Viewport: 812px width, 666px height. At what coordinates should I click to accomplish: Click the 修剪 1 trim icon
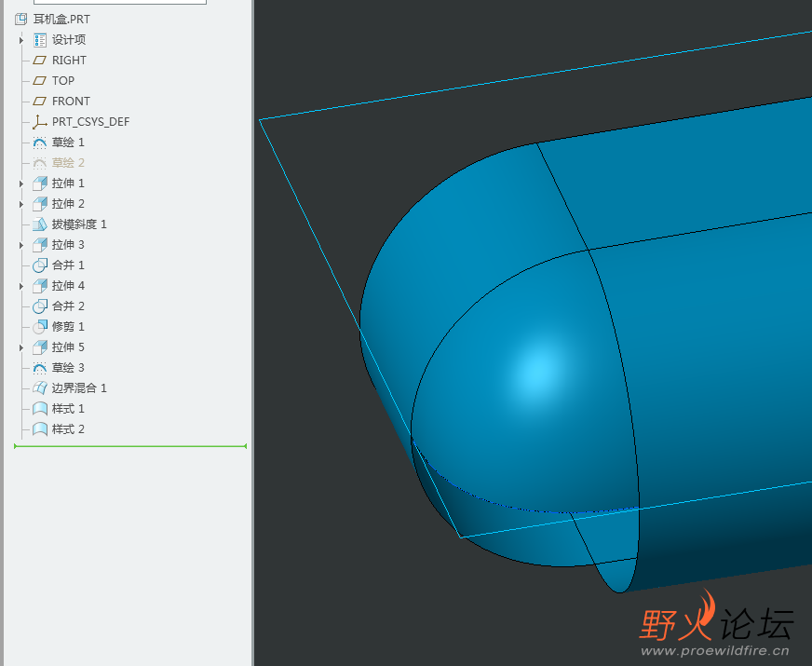pyautogui.click(x=40, y=327)
